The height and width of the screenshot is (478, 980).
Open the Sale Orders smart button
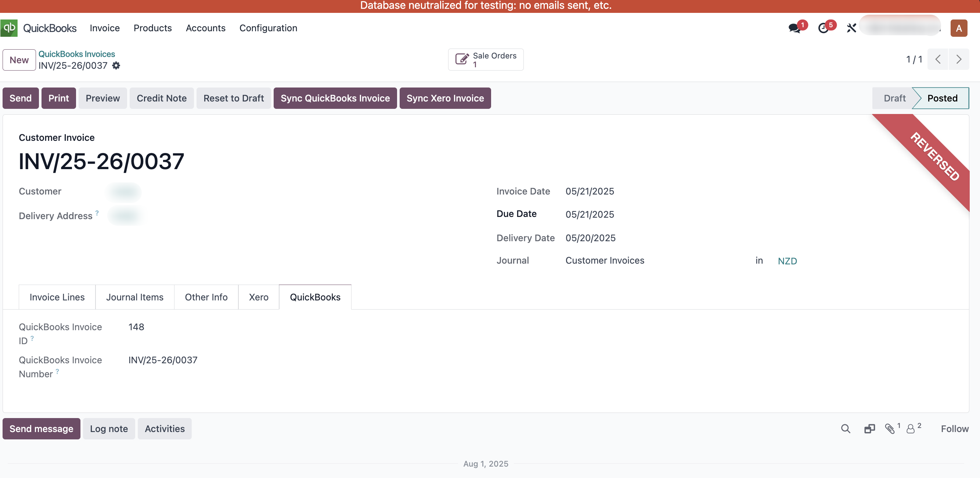tap(486, 60)
